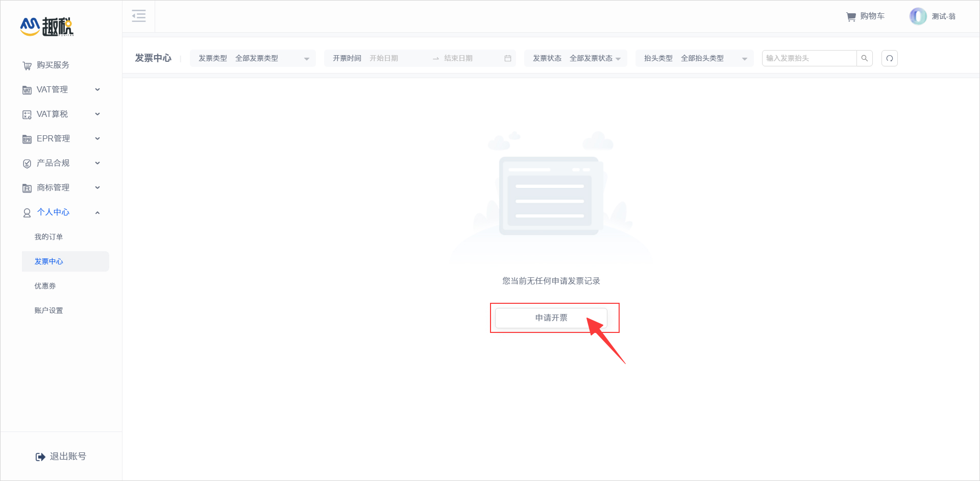Expand the EPR管理 menu

coord(61,139)
